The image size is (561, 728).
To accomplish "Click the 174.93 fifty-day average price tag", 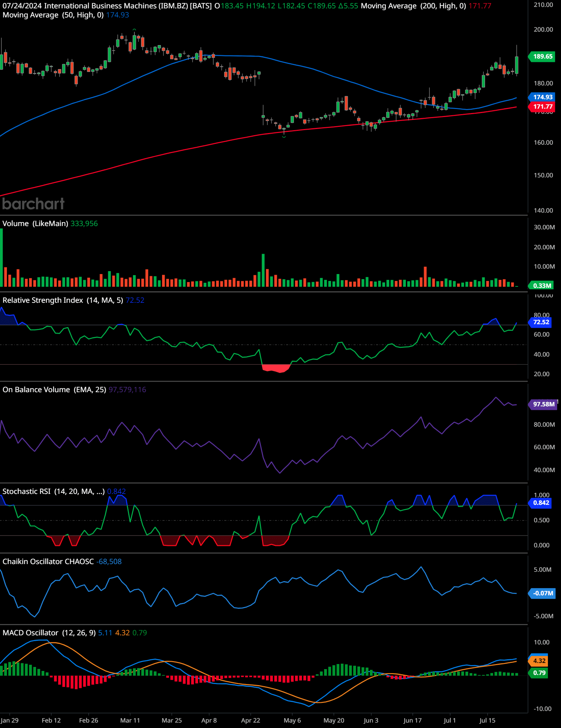I will coord(542,97).
